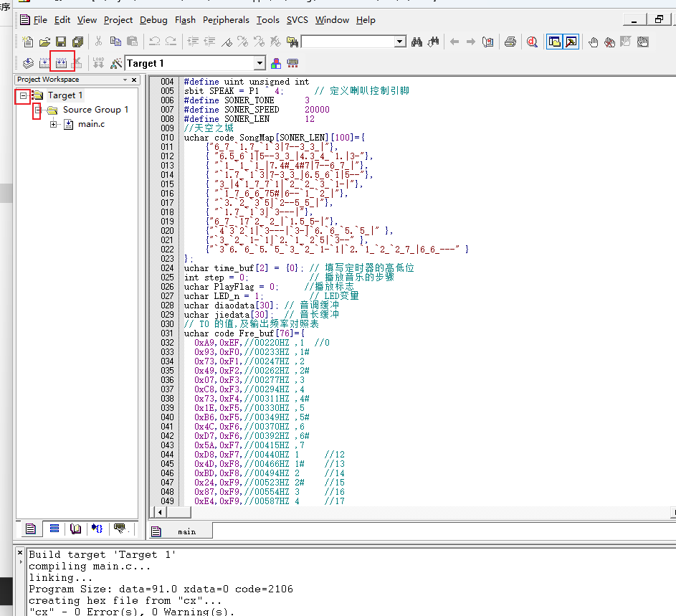Toggle the Project Window view button
The height and width of the screenshot is (616, 676).
point(554,42)
